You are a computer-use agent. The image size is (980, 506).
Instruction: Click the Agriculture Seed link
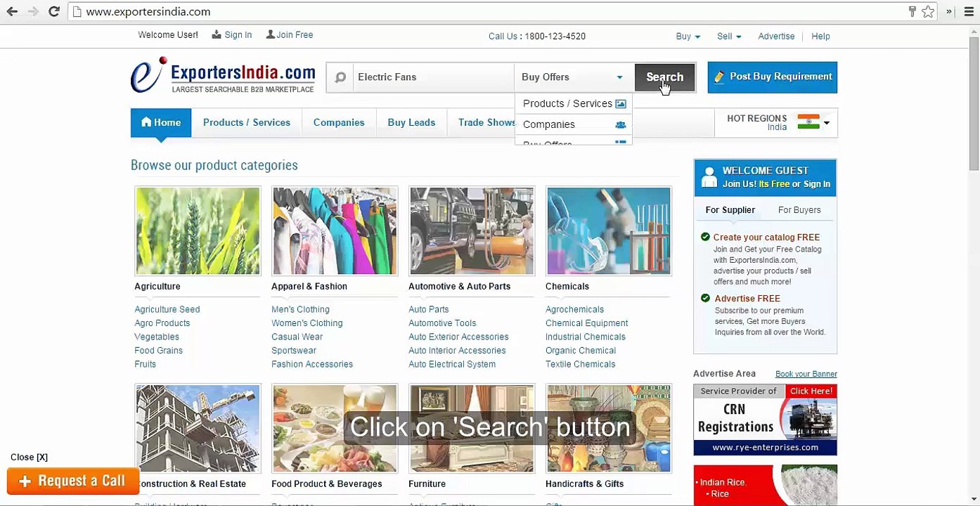click(167, 309)
